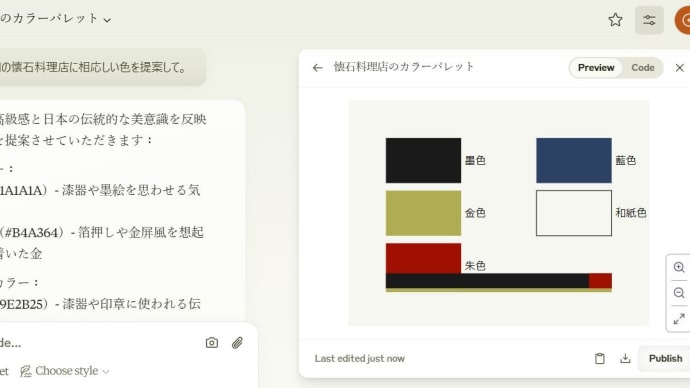Star this conversation
The image size is (690, 388).
coord(615,20)
